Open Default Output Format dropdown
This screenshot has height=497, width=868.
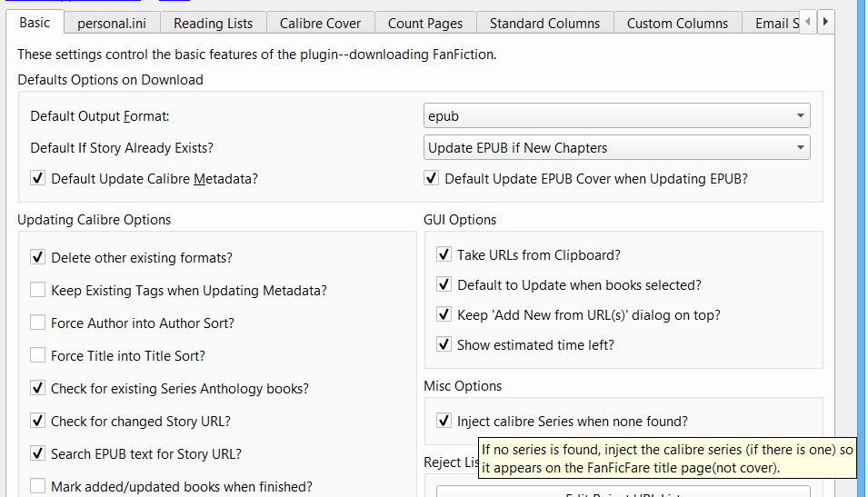pos(616,116)
